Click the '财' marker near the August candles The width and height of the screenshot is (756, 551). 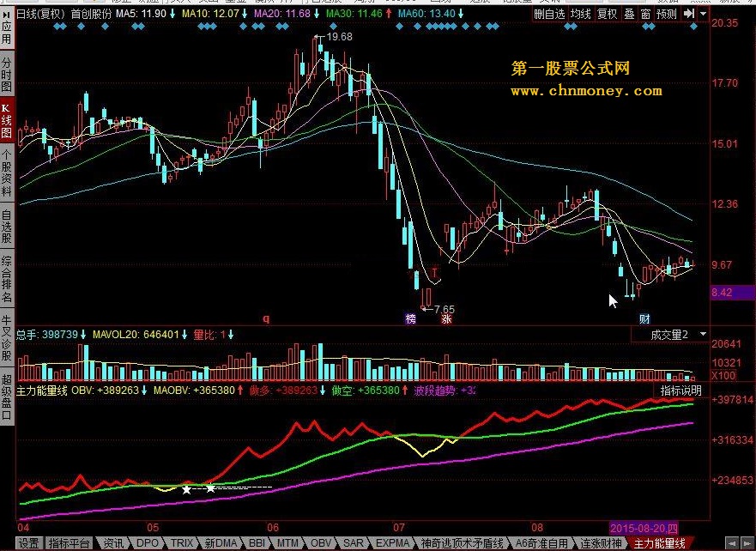point(644,318)
